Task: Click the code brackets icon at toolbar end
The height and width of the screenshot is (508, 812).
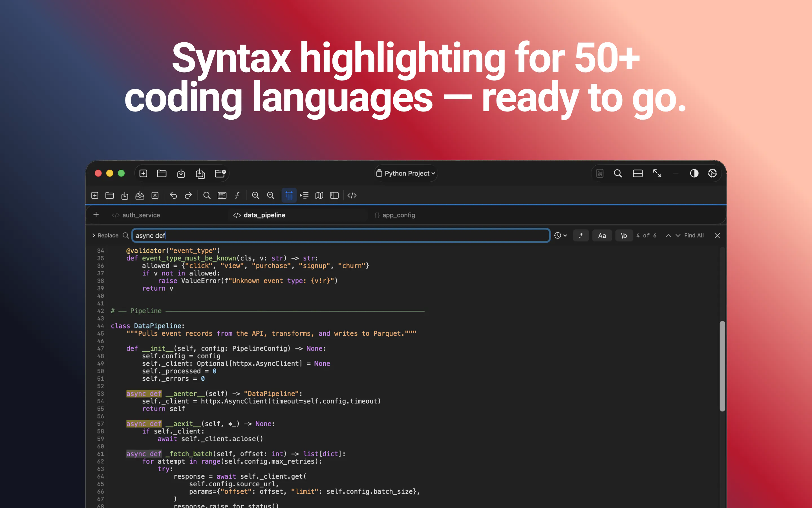Action: (x=352, y=195)
